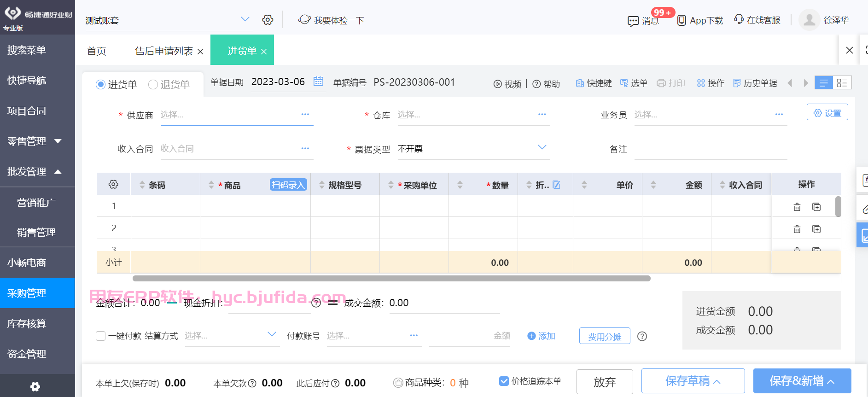Go to next document arrow

click(806, 83)
